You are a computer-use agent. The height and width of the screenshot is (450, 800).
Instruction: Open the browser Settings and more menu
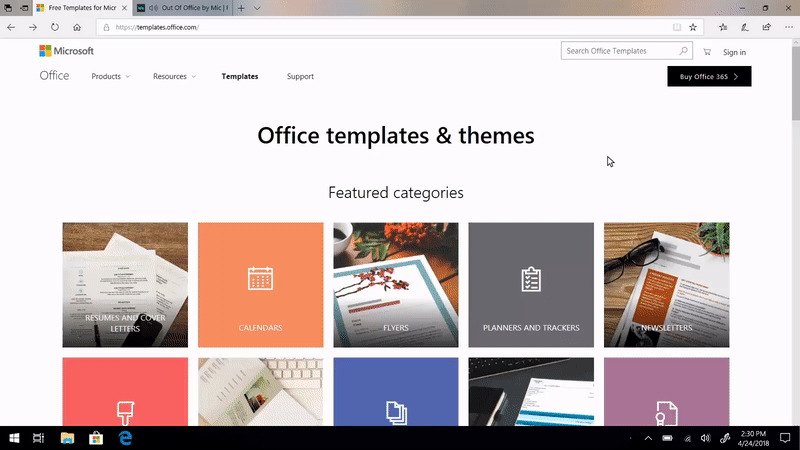(x=788, y=27)
